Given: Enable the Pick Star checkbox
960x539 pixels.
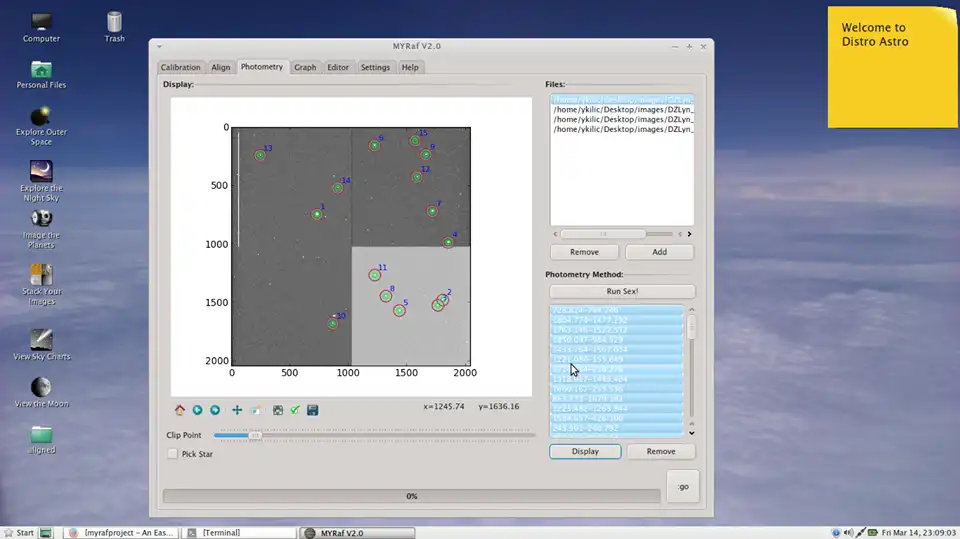Looking at the screenshot, I should click(173, 454).
